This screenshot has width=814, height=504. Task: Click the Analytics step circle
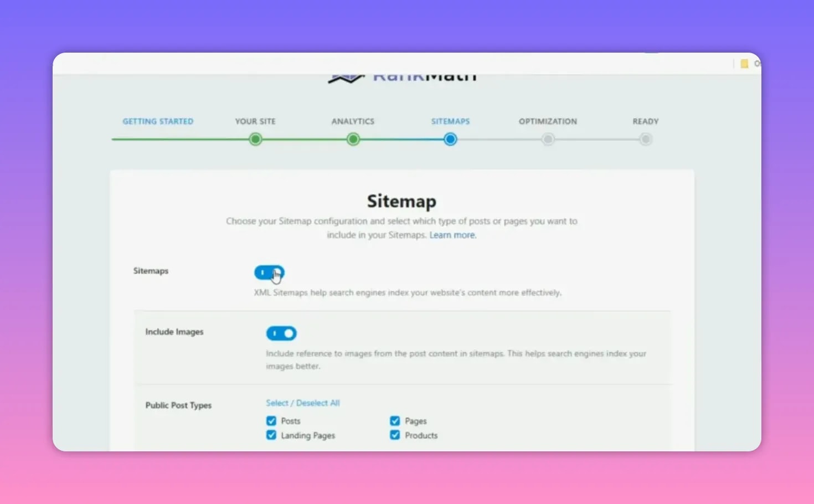[353, 139]
